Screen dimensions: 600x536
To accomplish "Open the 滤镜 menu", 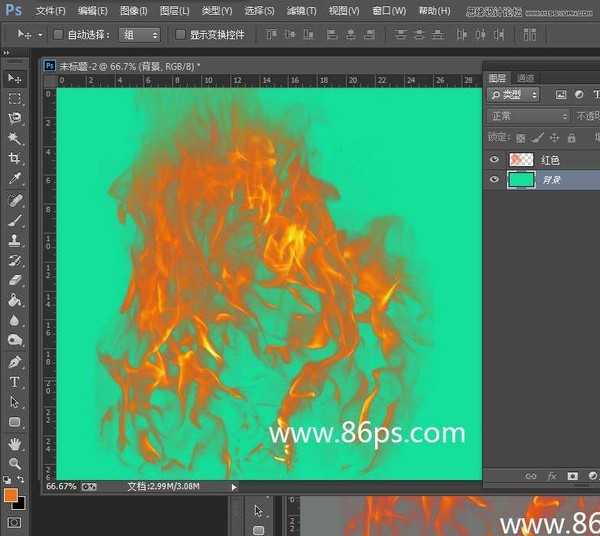I will pyautogui.click(x=302, y=11).
